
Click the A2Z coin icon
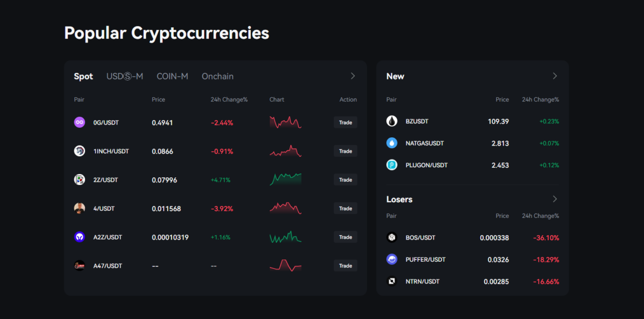pyautogui.click(x=79, y=237)
